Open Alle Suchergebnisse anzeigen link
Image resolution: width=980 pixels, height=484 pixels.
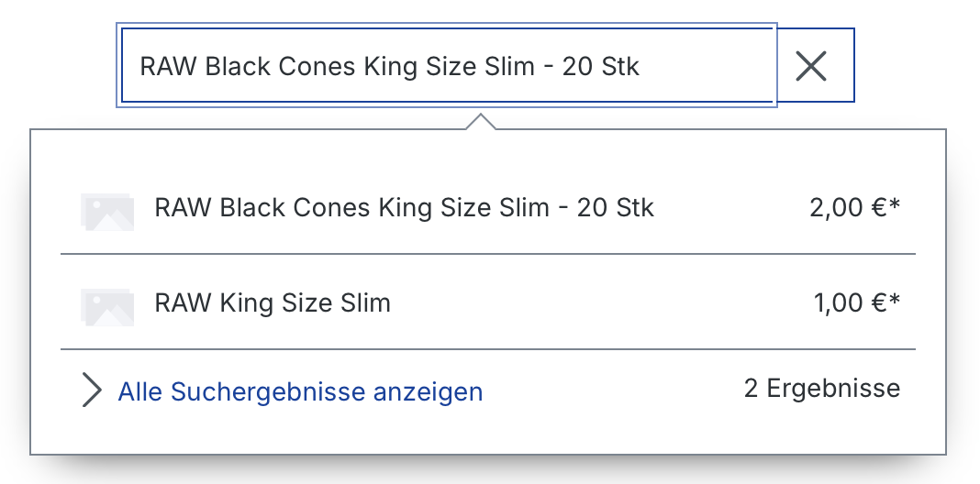click(x=300, y=392)
